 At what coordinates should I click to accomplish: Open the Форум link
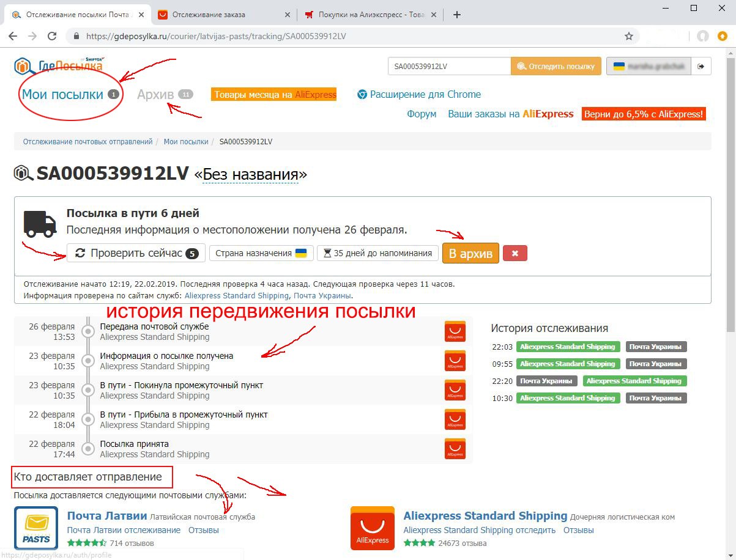coord(422,114)
